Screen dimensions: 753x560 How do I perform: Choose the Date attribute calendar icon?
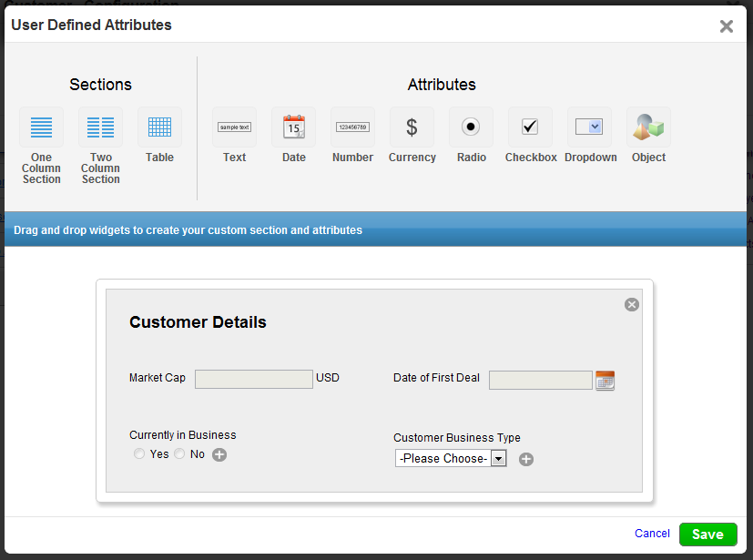point(293,127)
